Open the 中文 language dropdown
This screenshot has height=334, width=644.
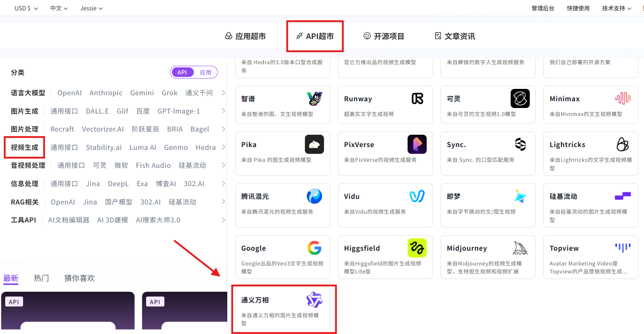point(59,8)
